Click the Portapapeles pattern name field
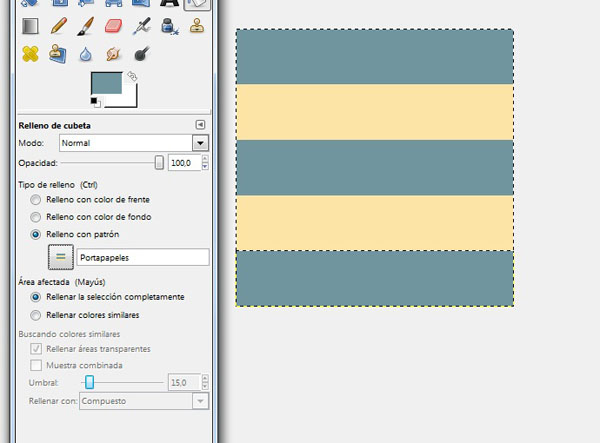This screenshot has height=443, width=600. (143, 257)
